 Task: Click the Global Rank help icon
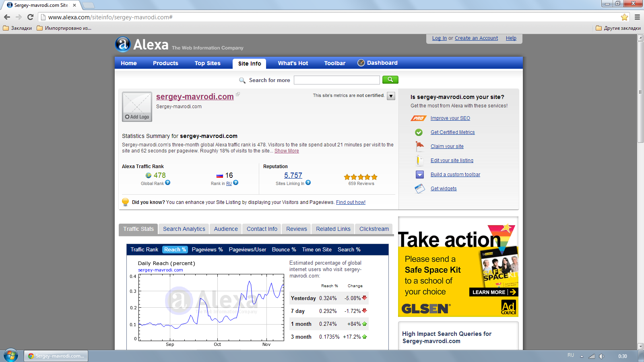tap(168, 183)
